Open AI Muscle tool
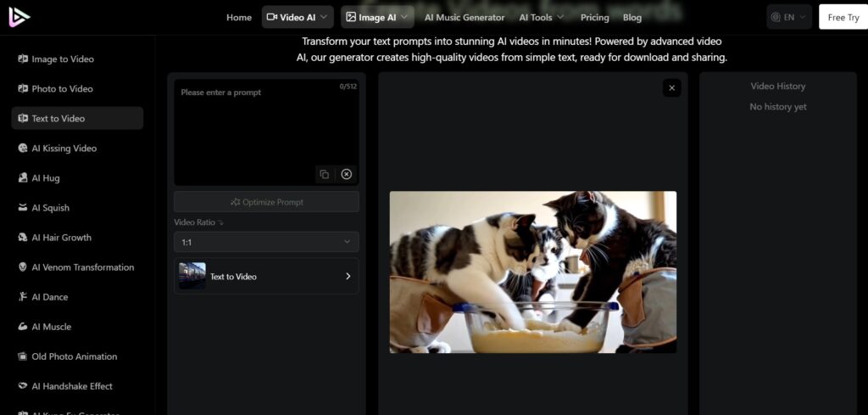This screenshot has height=415, width=868. [77, 327]
